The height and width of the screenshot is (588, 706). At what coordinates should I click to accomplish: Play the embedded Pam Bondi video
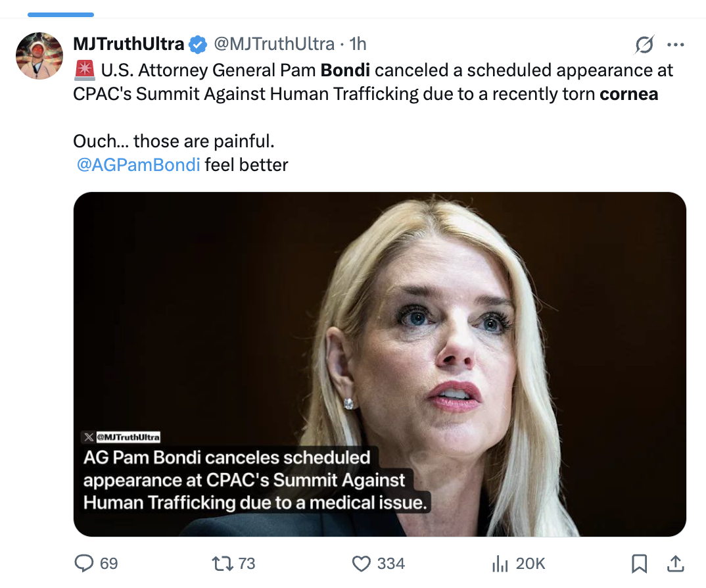(380, 364)
